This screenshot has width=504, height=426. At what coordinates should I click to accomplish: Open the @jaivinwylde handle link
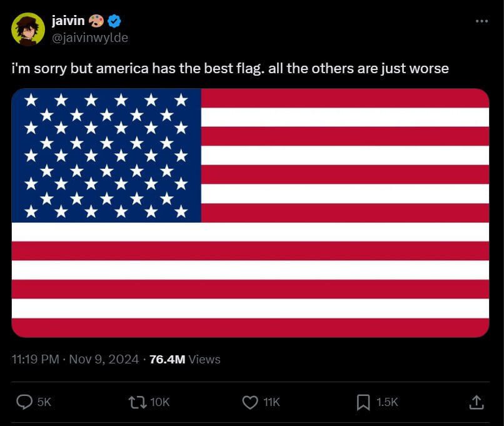(89, 37)
